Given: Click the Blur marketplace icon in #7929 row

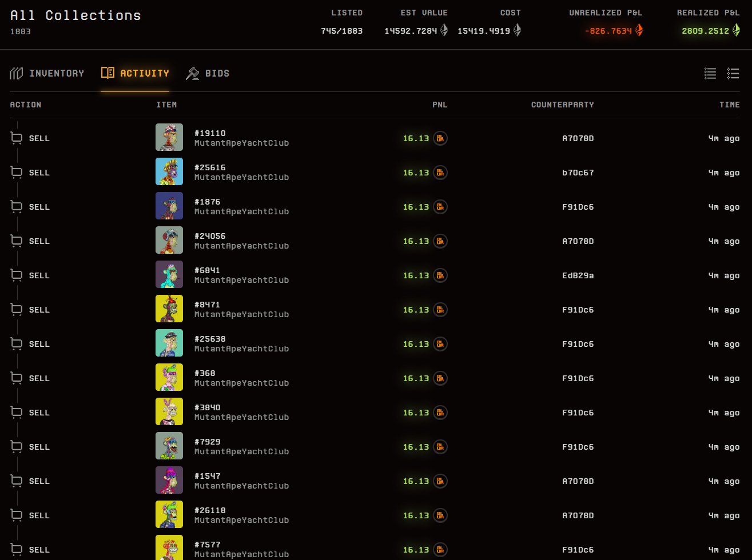Looking at the screenshot, I should 440,447.
